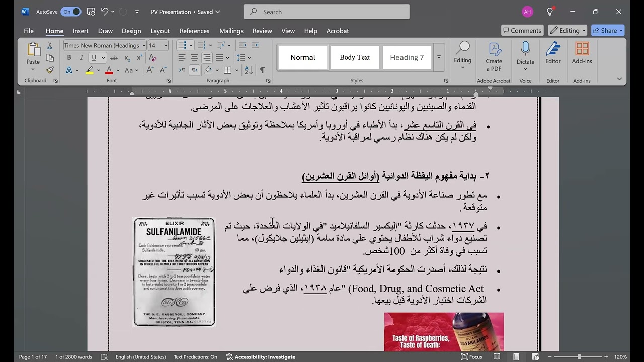The image size is (644, 362).
Task: Apply superscript formatting
Action: pyautogui.click(x=139, y=58)
